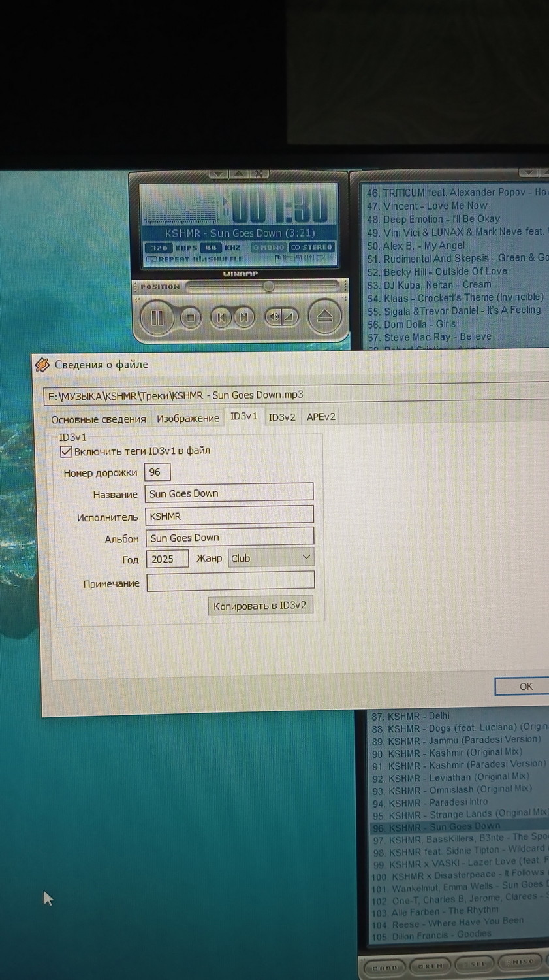This screenshot has height=980, width=549.
Task: Click the eject (open file) button
Action: [324, 318]
